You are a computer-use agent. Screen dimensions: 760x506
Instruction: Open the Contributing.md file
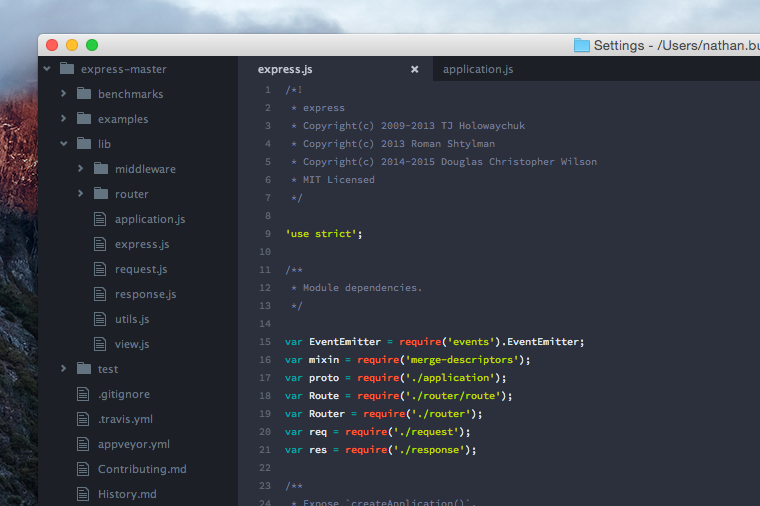pyautogui.click(x=142, y=469)
